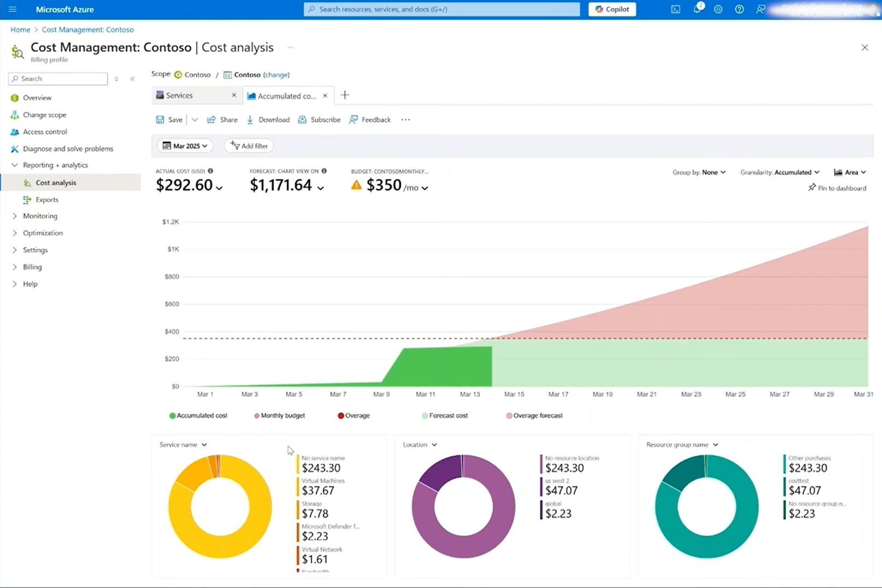Click the resource search box
882x588 pixels.
coord(441,9)
